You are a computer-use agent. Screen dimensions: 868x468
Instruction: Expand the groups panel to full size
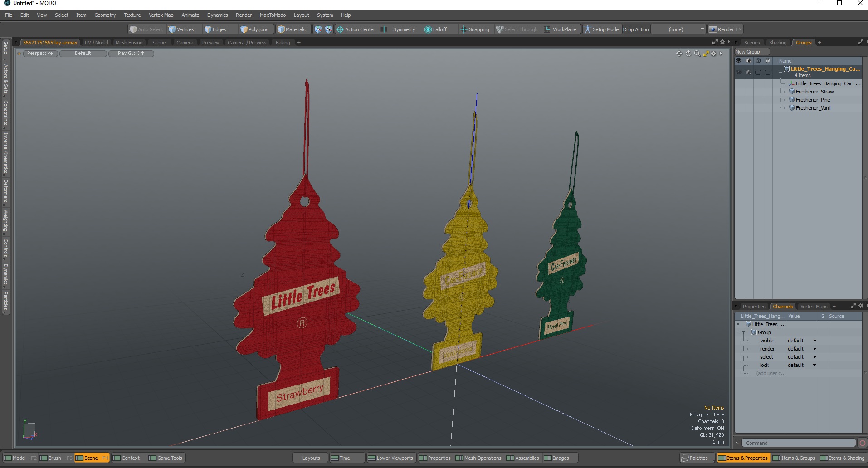(860, 42)
